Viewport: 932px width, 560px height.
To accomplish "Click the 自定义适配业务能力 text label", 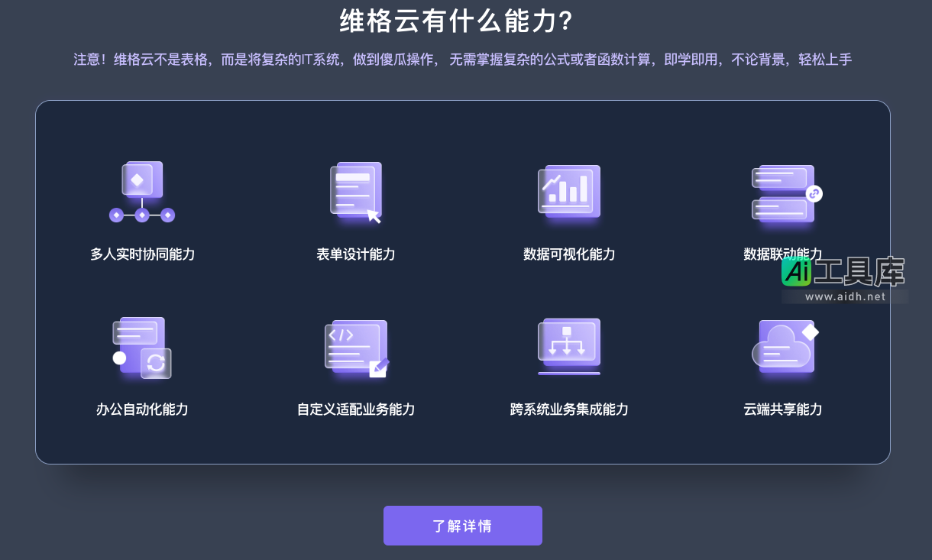I will (355, 409).
